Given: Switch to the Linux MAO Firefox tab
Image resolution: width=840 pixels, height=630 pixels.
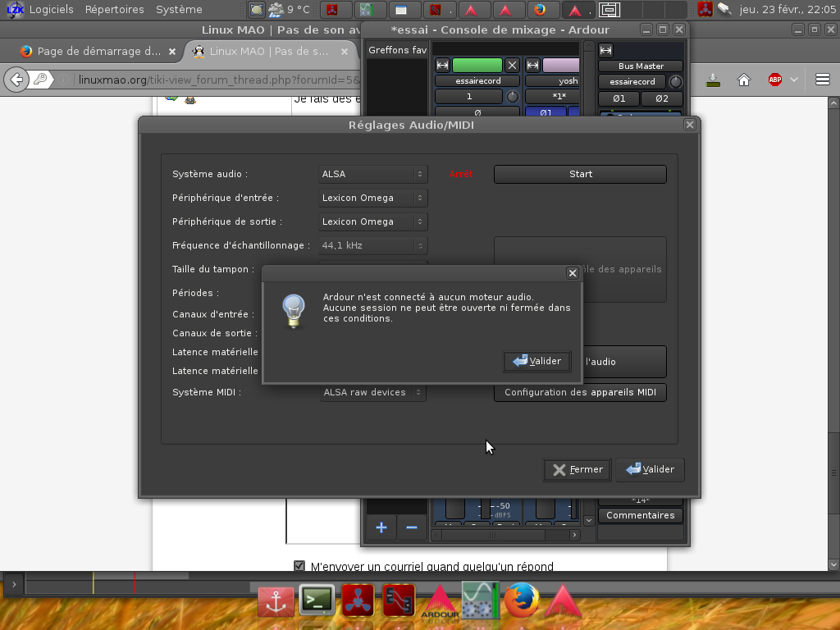Looking at the screenshot, I should 269,52.
